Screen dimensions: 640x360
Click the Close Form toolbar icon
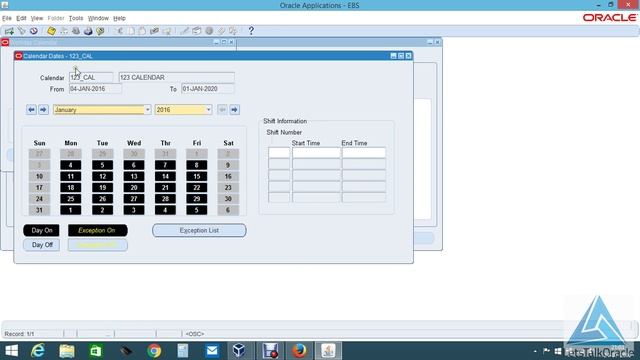pyautogui.click(x=100, y=31)
